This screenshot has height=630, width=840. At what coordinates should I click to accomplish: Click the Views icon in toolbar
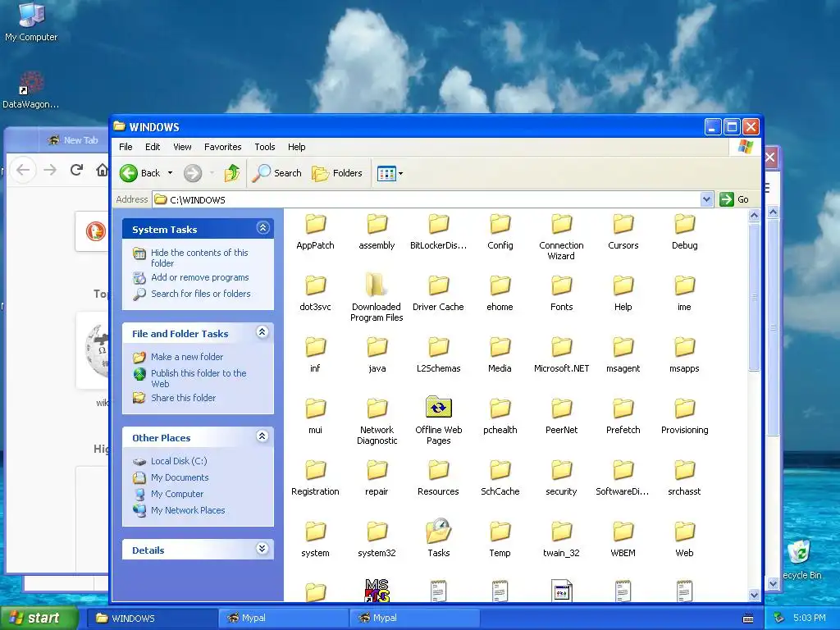tap(386, 174)
